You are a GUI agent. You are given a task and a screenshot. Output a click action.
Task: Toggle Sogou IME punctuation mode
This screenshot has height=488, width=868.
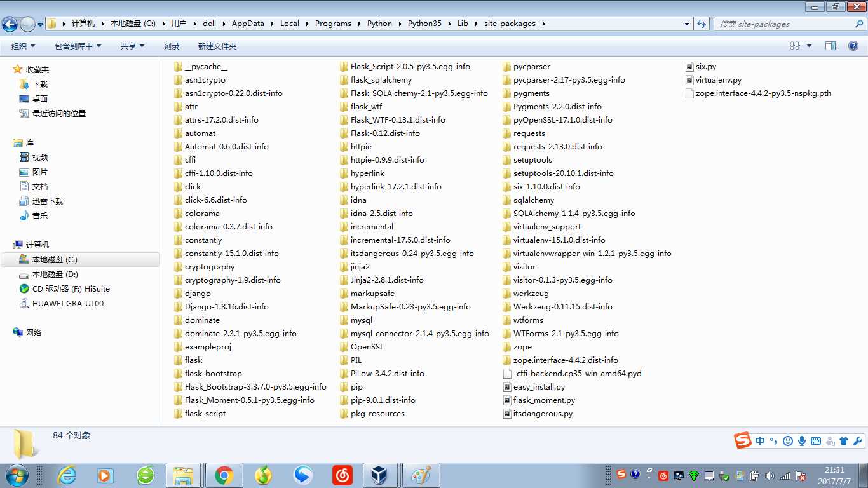774,440
